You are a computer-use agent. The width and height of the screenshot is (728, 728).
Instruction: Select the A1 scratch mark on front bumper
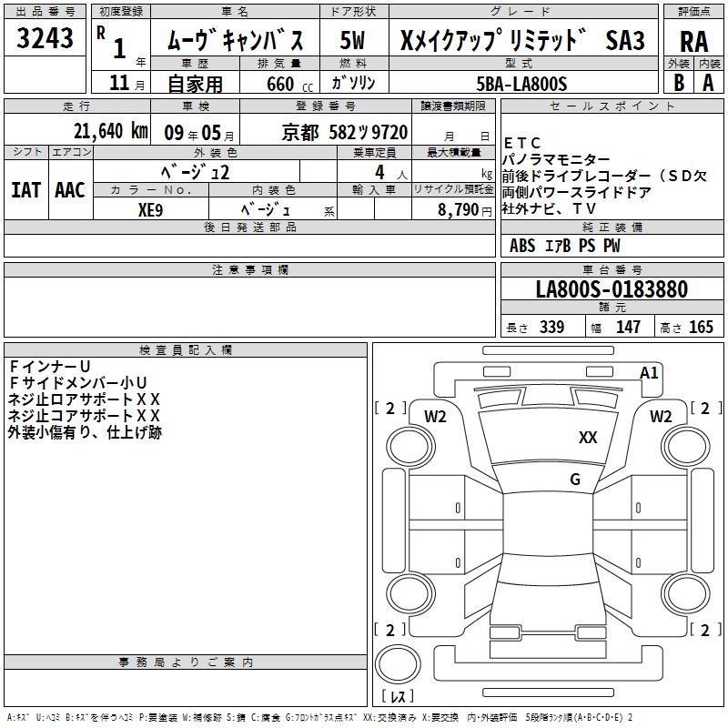(x=649, y=373)
